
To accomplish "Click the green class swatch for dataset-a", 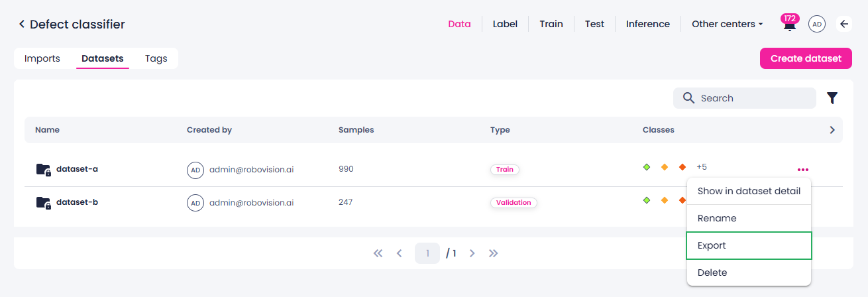I will [647, 167].
